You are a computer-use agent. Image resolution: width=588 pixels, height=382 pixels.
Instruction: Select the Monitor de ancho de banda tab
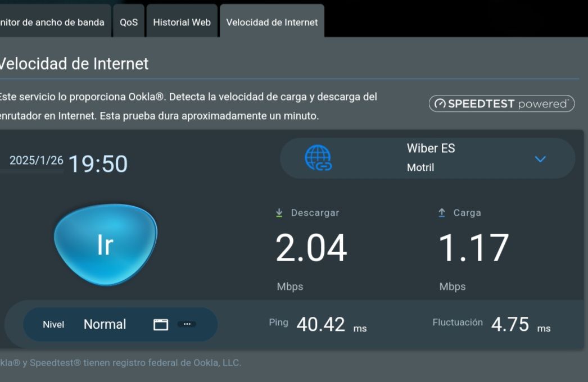pos(52,22)
